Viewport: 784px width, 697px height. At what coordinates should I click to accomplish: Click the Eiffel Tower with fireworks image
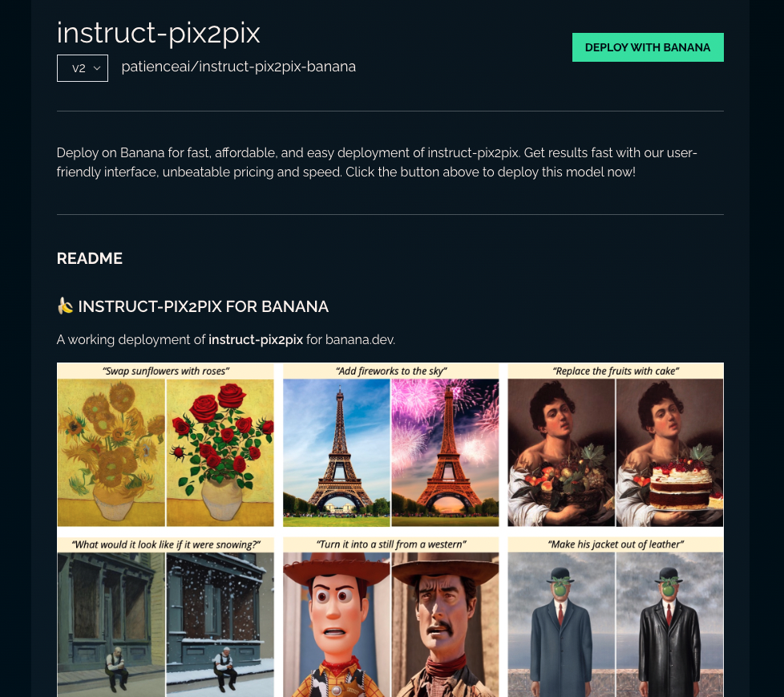coord(445,452)
